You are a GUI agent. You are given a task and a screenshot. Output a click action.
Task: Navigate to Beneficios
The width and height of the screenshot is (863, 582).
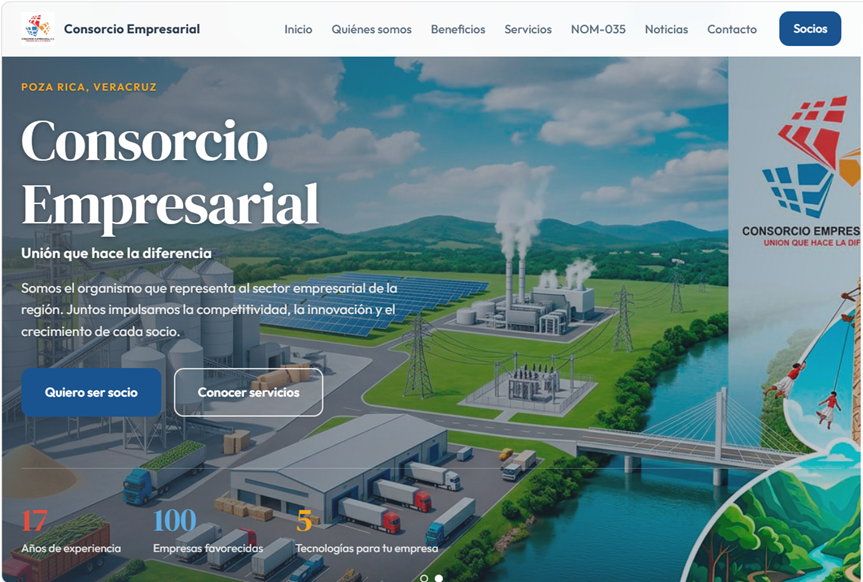point(458,29)
